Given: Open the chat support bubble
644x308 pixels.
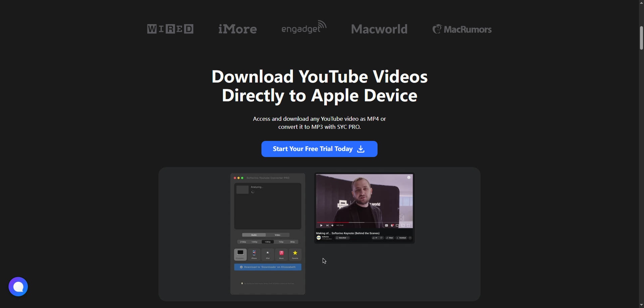Looking at the screenshot, I should pyautogui.click(x=18, y=287).
